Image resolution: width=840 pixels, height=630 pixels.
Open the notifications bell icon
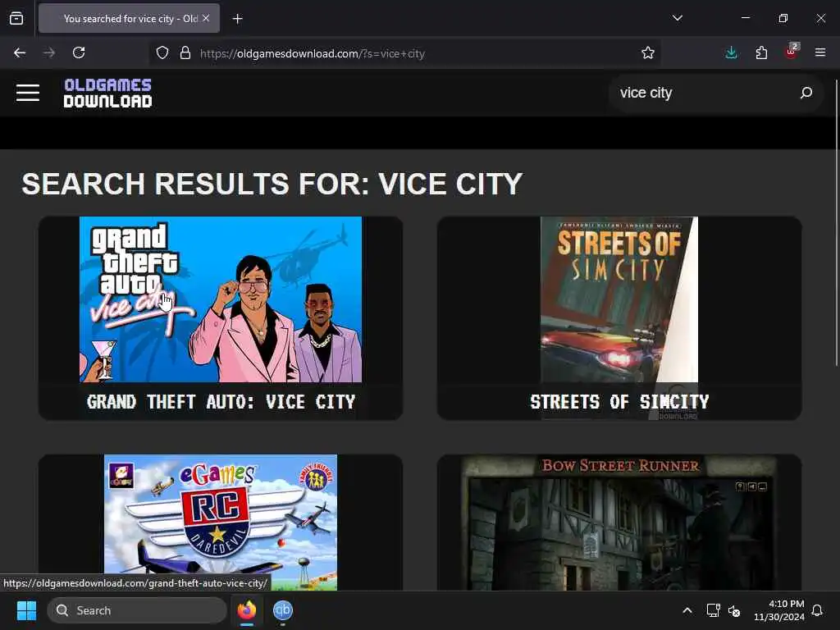(817, 610)
